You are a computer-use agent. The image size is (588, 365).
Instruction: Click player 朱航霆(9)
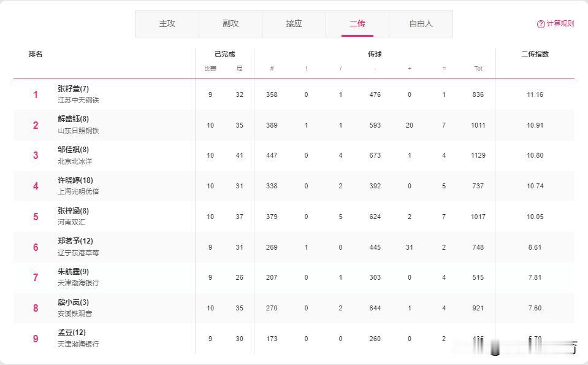click(x=74, y=272)
